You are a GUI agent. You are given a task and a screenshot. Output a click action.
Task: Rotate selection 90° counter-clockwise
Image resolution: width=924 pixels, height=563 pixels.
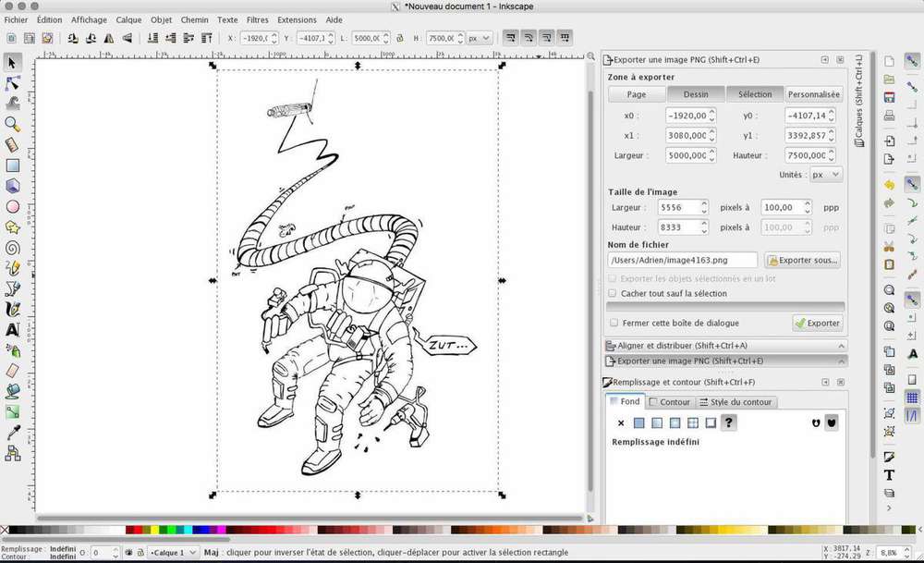pos(72,38)
